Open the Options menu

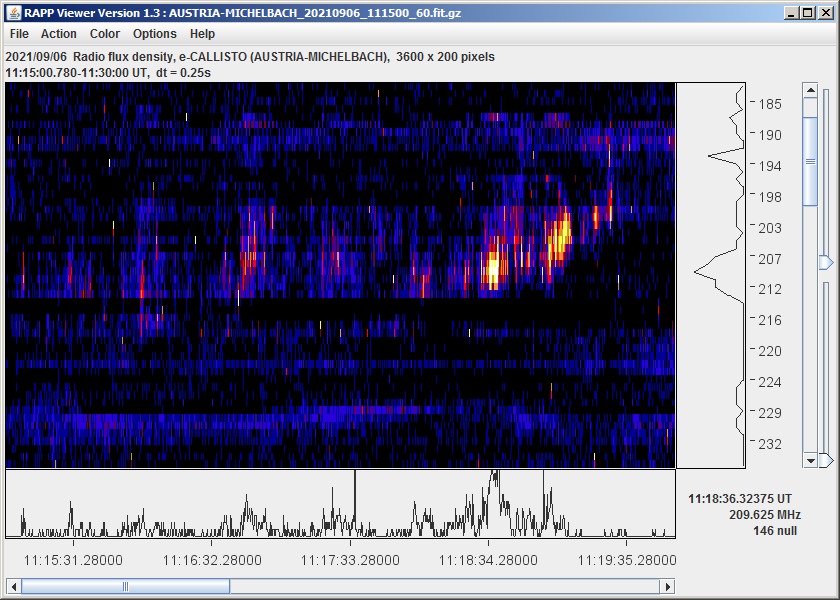155,34
